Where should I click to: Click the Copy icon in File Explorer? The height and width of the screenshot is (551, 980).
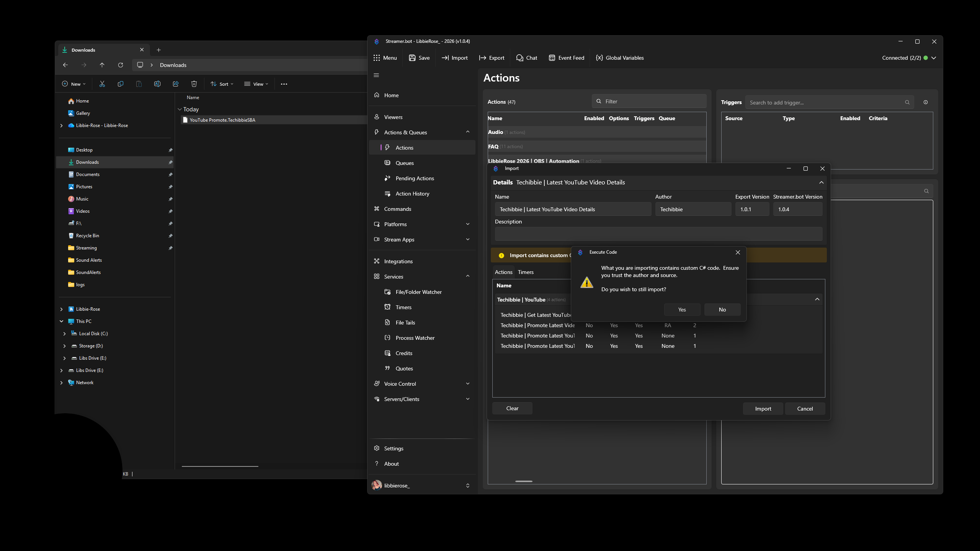point(121,84)
